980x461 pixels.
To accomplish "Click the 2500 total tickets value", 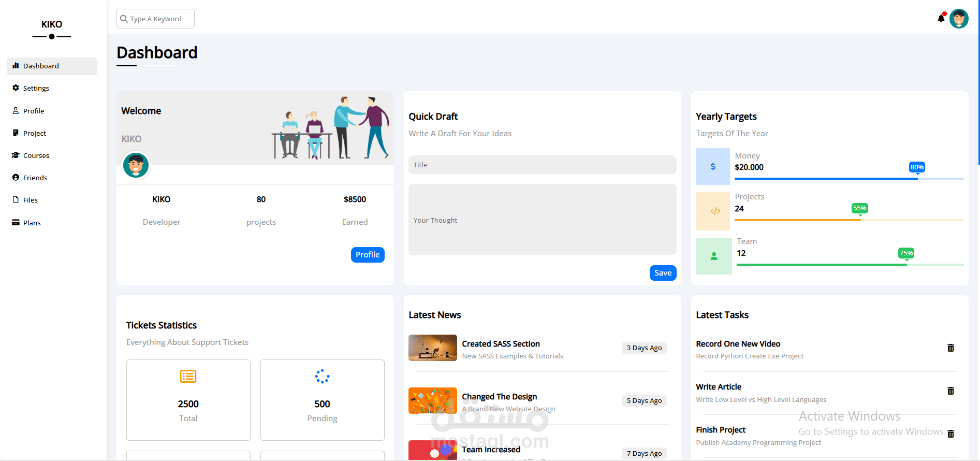I will 188,404.
